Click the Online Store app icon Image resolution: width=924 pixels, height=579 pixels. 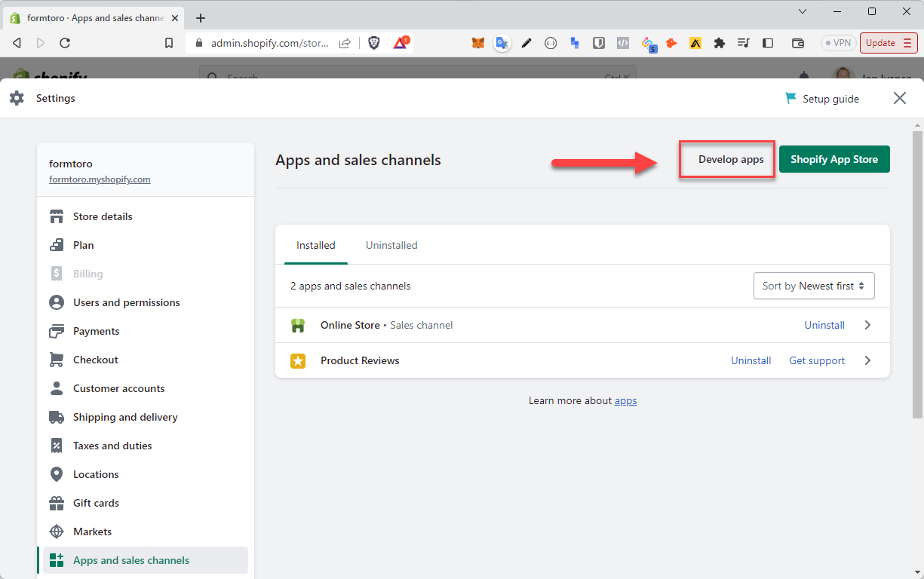298,326
